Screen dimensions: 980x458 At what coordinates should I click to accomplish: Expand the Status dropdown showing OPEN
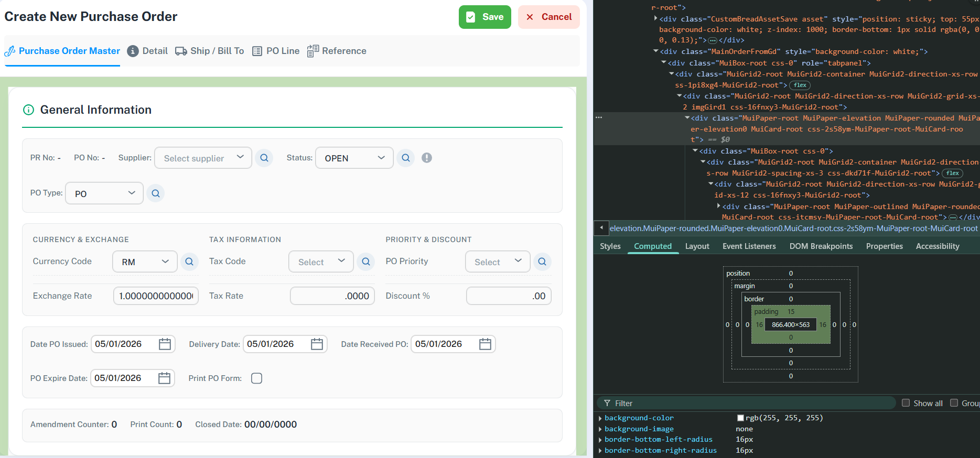pyautogui.click(x=354, y=158)
